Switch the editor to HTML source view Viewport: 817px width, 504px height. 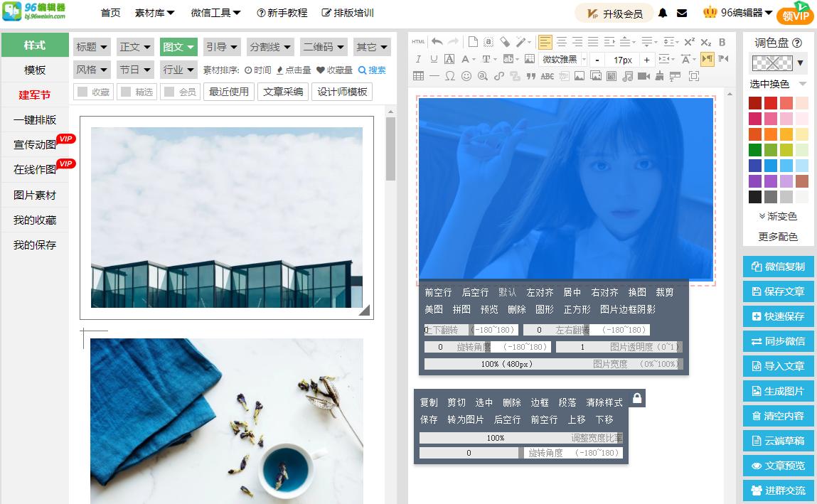[418, 41]
